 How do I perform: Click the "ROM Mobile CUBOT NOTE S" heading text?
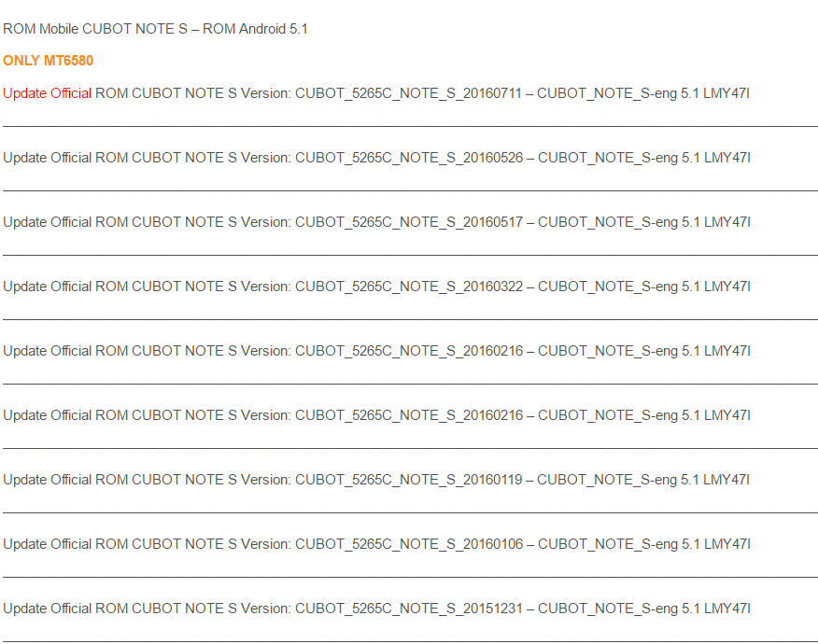95,29
